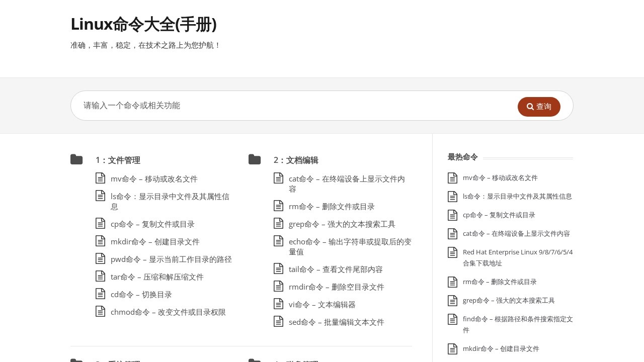Click the folder icon beside 文档编辑 category

click(254, 159)
